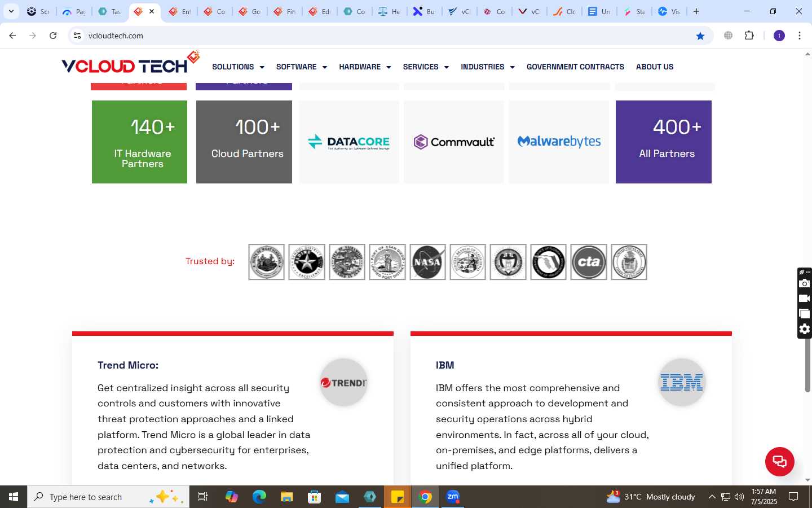Click the IBM logo icon

(682, 382)
